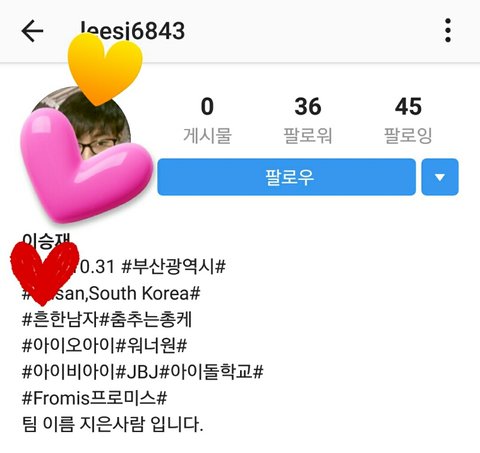Image resolution: width=480 pixels, height=453 pixels.
Task: Open the #워너원 hashtag
Action: point(146,345)
